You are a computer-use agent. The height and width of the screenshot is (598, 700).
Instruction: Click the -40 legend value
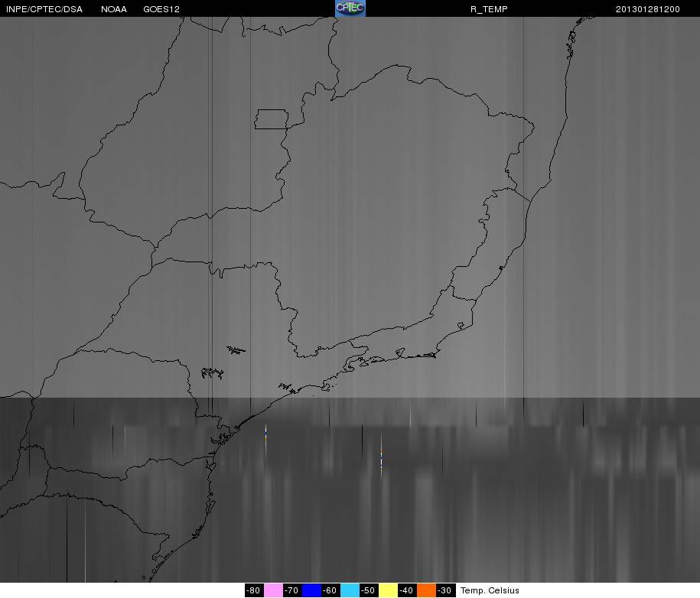point(407,590)
